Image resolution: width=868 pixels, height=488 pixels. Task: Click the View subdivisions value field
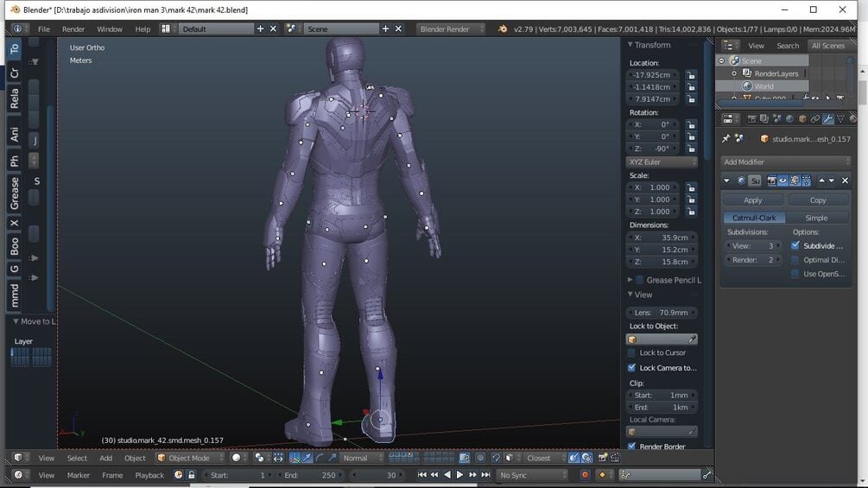(753, 245)
